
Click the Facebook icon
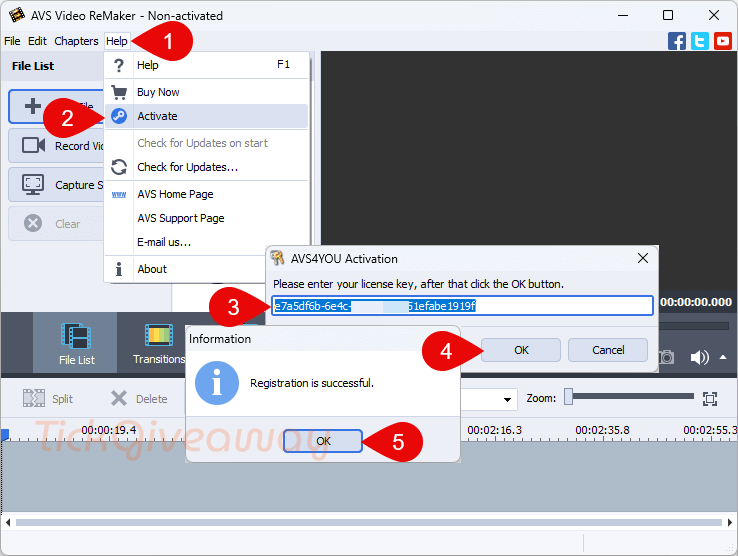click(677, 41)
